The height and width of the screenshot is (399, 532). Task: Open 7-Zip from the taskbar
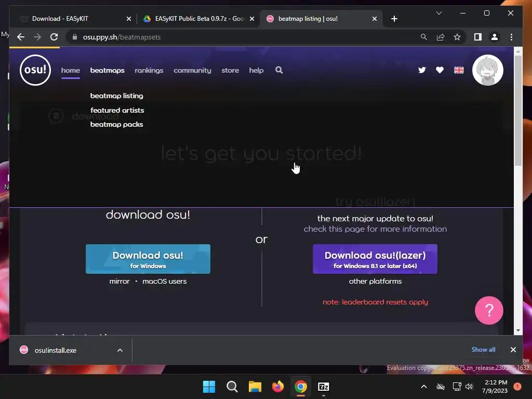coord(323,387)
